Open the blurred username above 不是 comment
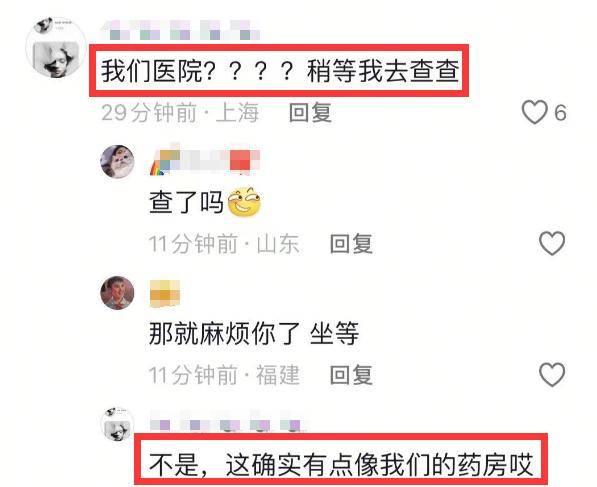Screen dimensions: 597x487 228,421
